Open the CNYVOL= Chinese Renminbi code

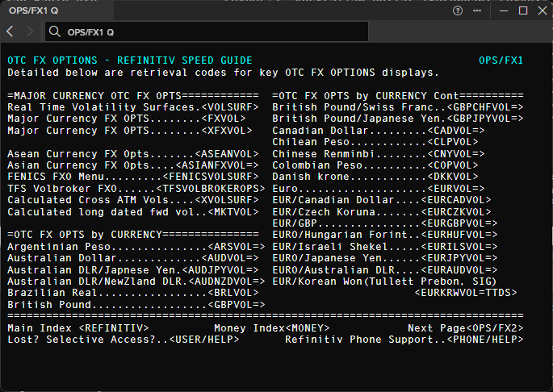(456, 154)
